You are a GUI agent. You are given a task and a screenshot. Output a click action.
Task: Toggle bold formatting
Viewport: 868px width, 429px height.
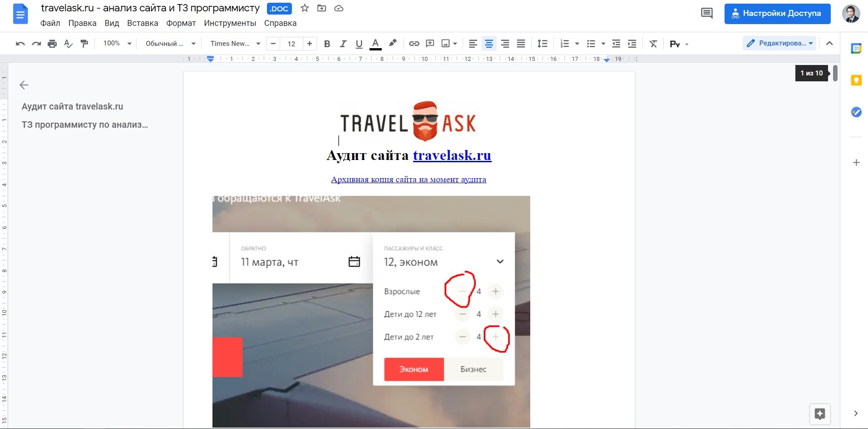[327, 44]
